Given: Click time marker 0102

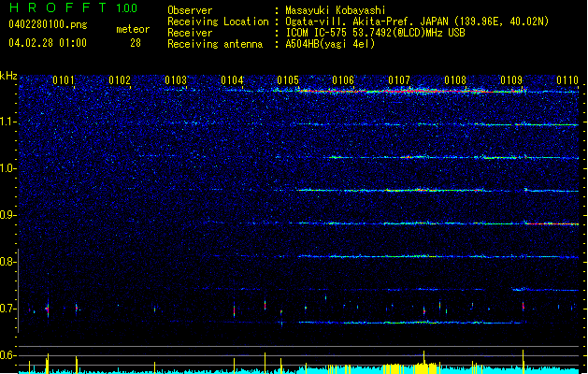Looking at the screenshot, I should tap(120, 80).
